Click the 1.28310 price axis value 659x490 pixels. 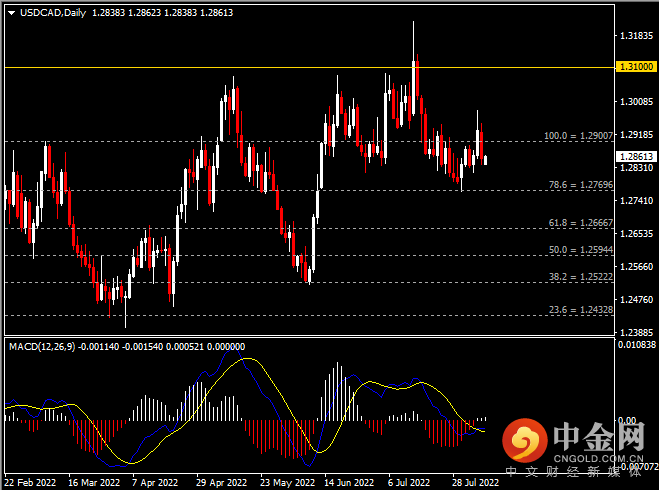point(637,168)
